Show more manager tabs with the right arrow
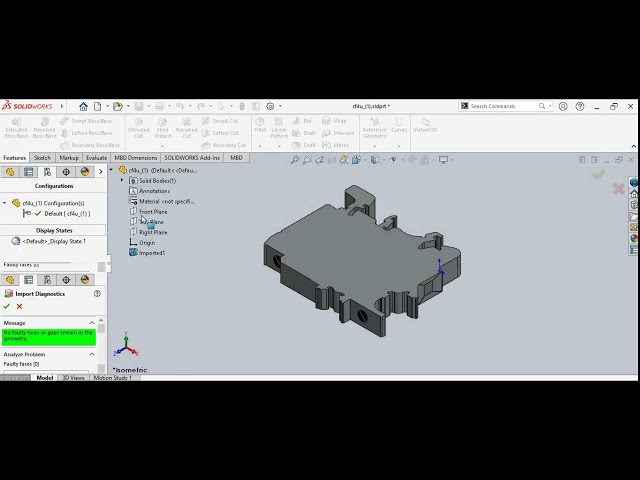The image size is (640, 480). (x=100, y=172)
